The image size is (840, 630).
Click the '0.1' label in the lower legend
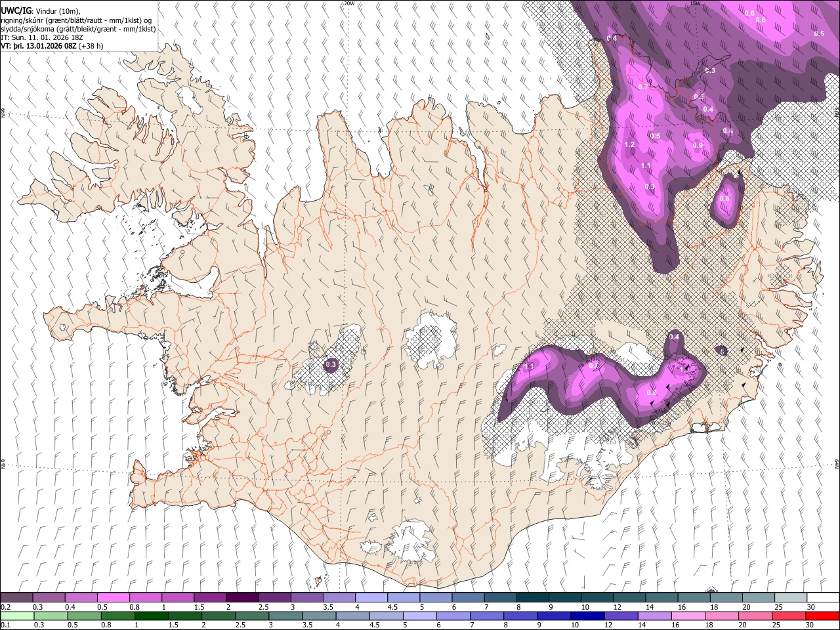pyautogui.click(x=5, y=625)
